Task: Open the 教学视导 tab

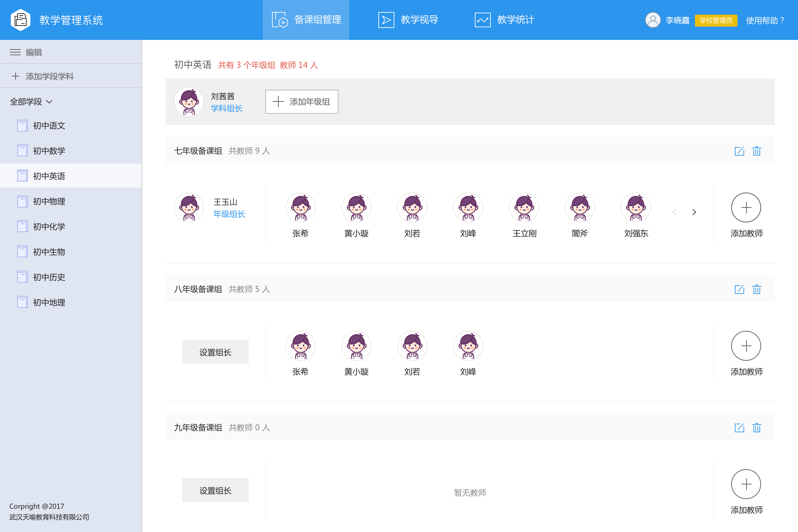Action: coord(409,20)
